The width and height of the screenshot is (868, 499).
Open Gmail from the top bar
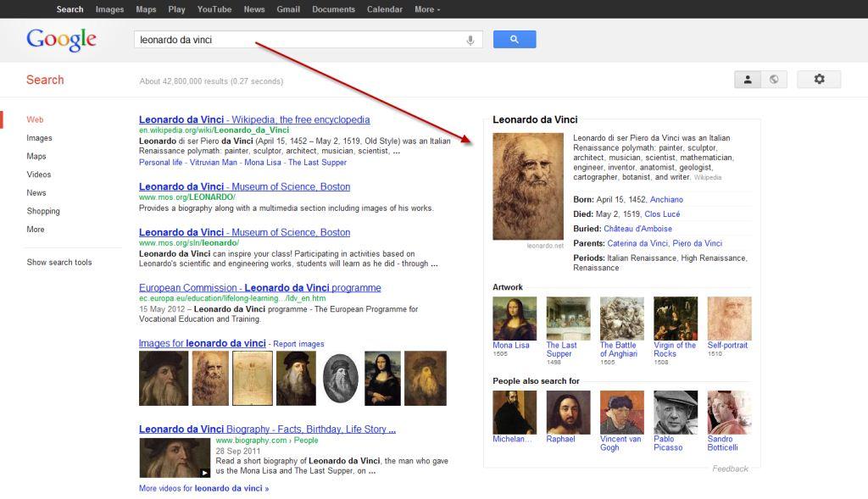(x=288, y=9)
